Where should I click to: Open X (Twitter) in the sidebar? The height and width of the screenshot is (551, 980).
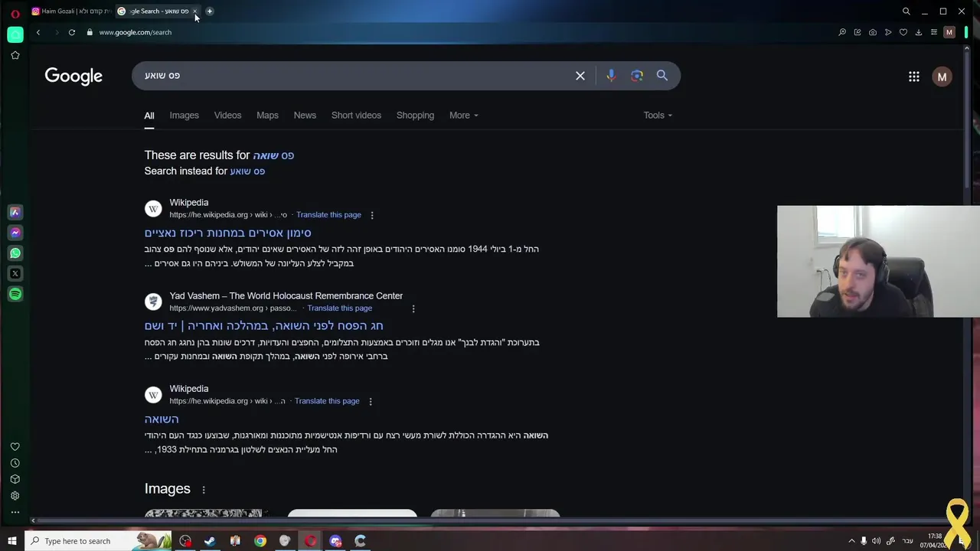15,273
